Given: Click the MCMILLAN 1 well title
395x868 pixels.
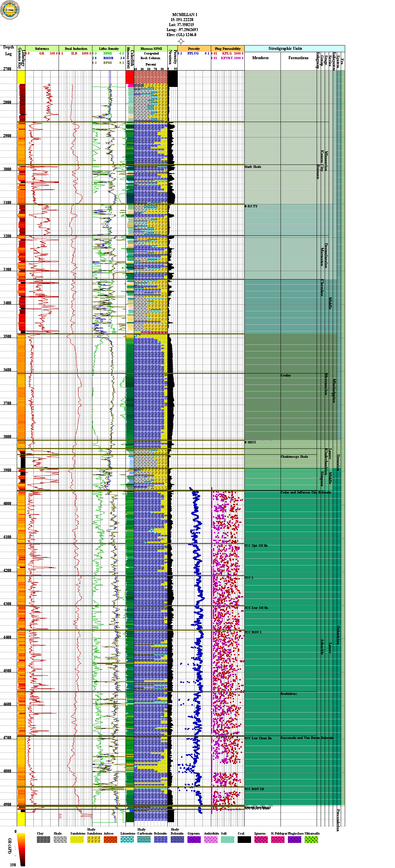Looking at the screenshot, I should point(184,14).
